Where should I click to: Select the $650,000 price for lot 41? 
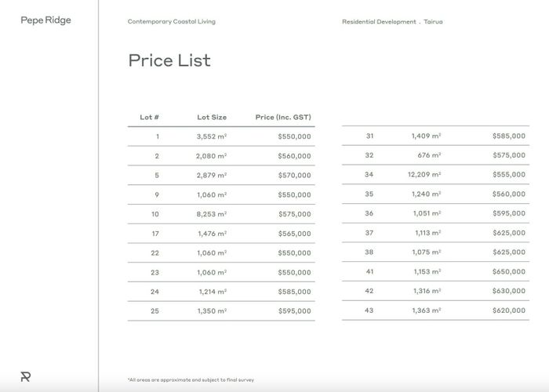[509, 271]
